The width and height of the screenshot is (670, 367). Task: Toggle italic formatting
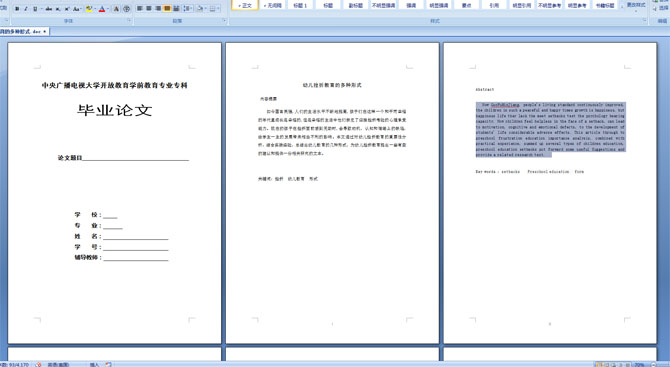point(26,9)
